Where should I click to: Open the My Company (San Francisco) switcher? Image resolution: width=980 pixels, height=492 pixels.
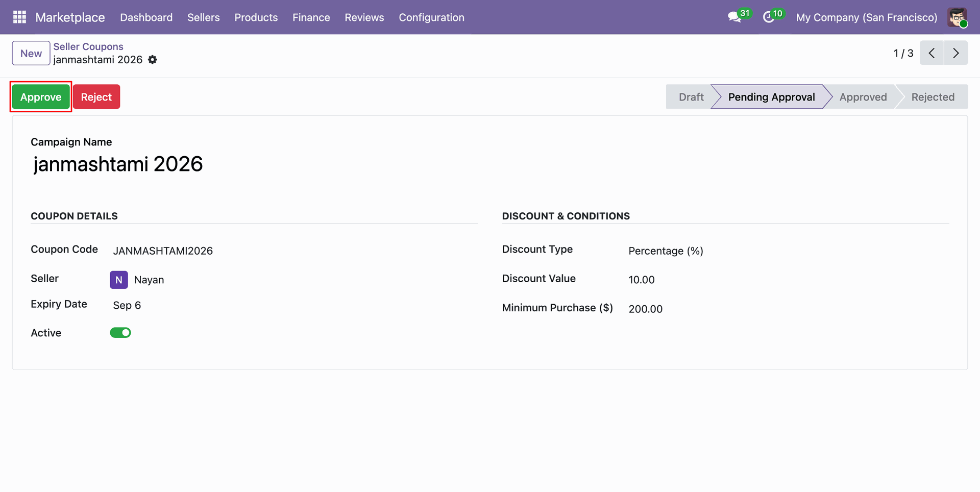point(867,17)
